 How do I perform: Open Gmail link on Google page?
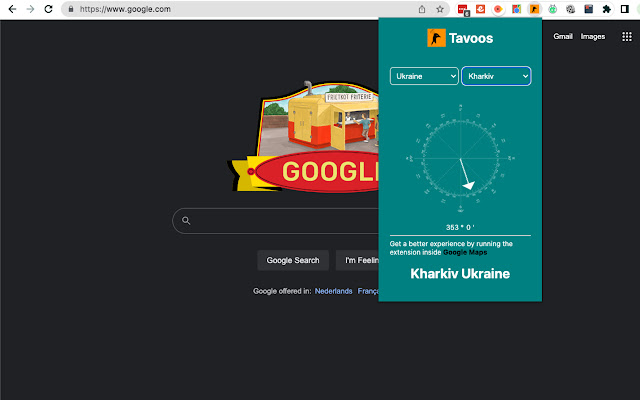(563, 36)
